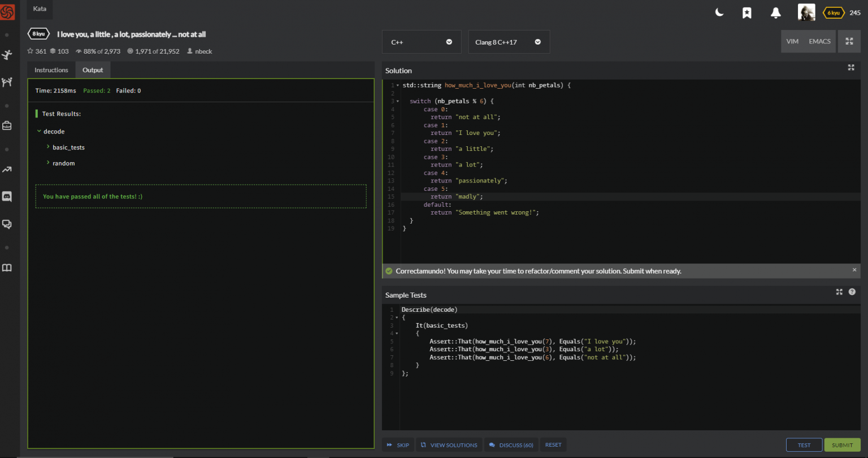Open the Clang 8 C++17 compiler dropdown
Screen dimensions: 868x458
509,41
